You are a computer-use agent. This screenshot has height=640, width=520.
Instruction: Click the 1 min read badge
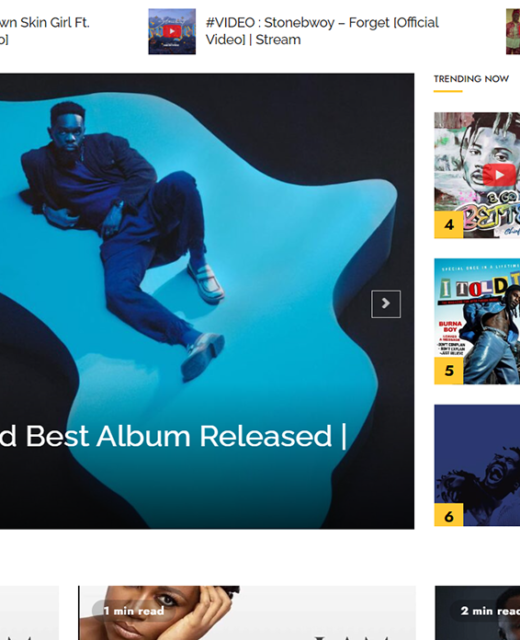133,611
